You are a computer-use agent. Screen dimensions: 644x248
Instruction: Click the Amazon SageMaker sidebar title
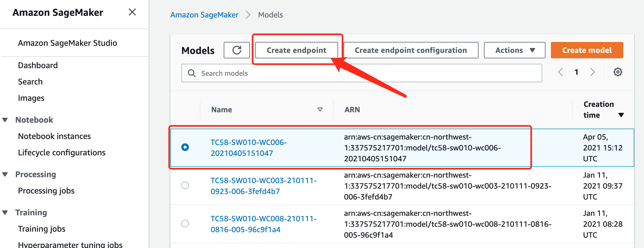pyautogui.click(x=58, y=13)
